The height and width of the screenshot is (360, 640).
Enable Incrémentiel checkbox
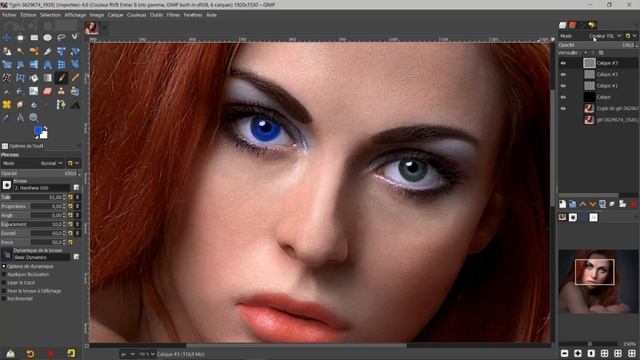point(4,299)
